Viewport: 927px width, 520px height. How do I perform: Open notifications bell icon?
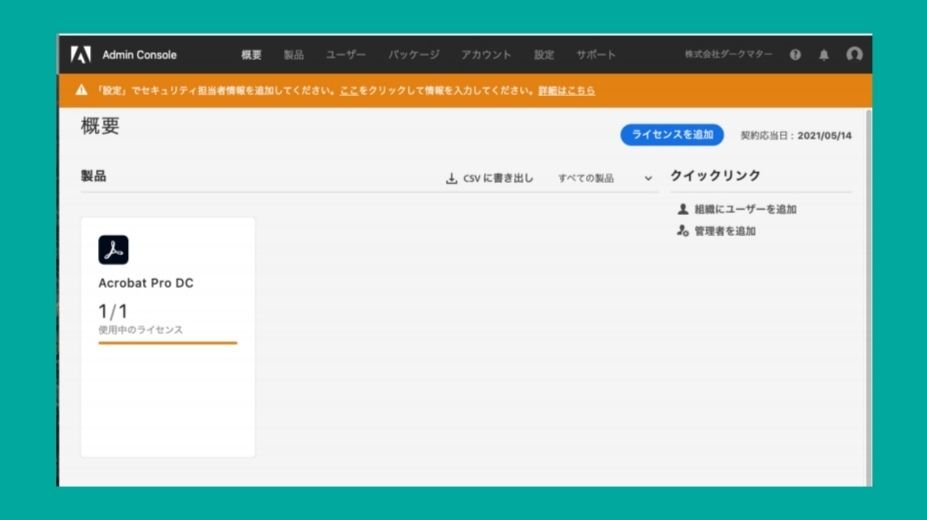(x=824, y=55)
